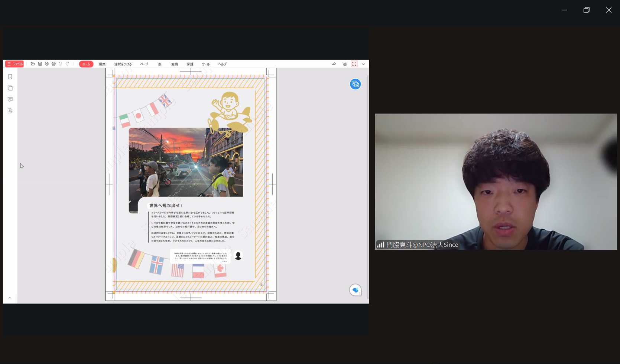Open the 注釈をつける tab
620x364 pixels.
pyautogui.click(x=123, y=64)
